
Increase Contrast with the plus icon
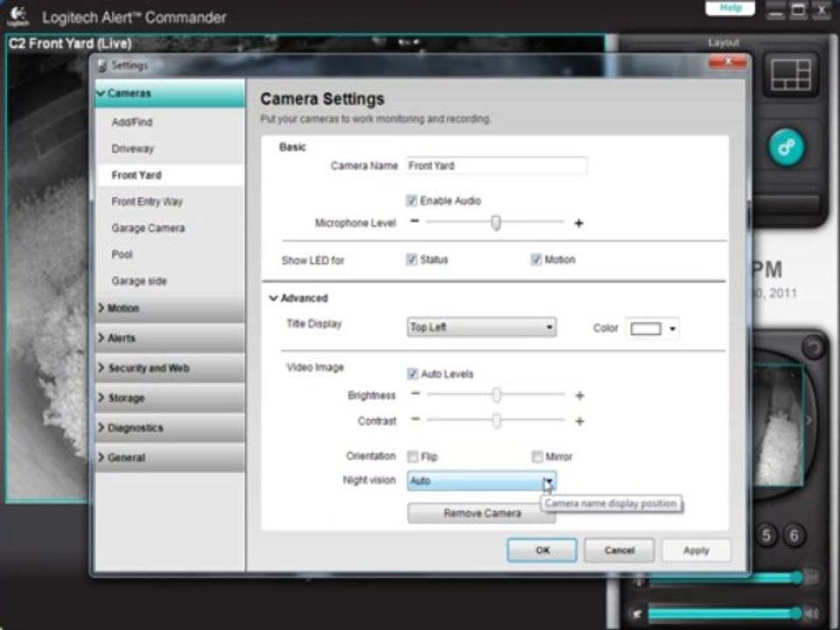point(579,421)
